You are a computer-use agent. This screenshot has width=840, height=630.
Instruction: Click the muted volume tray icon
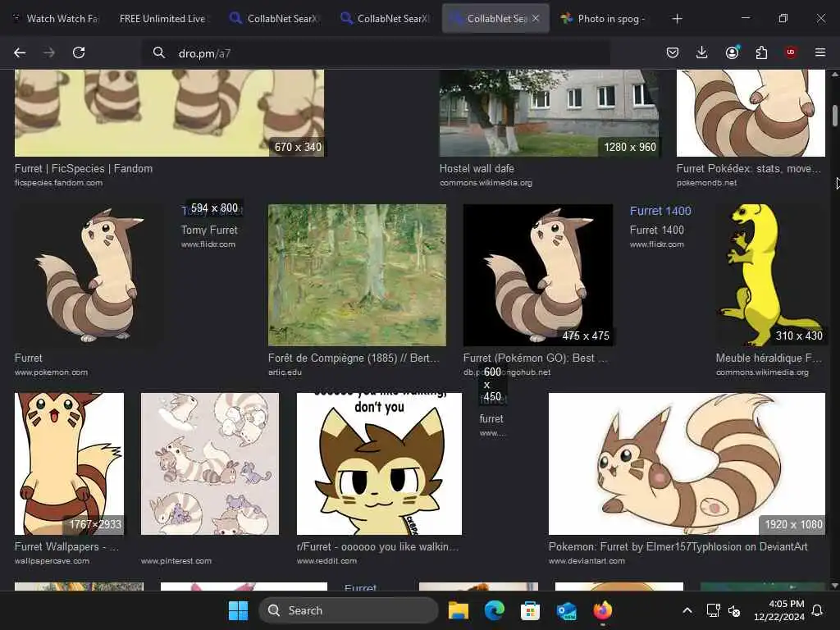coord(734,610)
